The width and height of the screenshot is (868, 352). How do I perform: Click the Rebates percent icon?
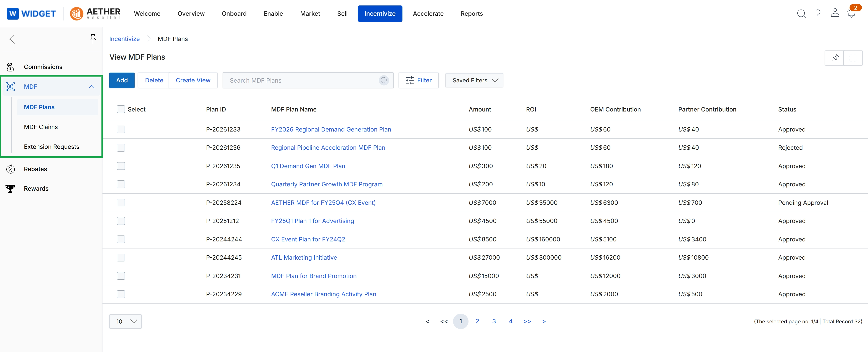click(10, 169)
